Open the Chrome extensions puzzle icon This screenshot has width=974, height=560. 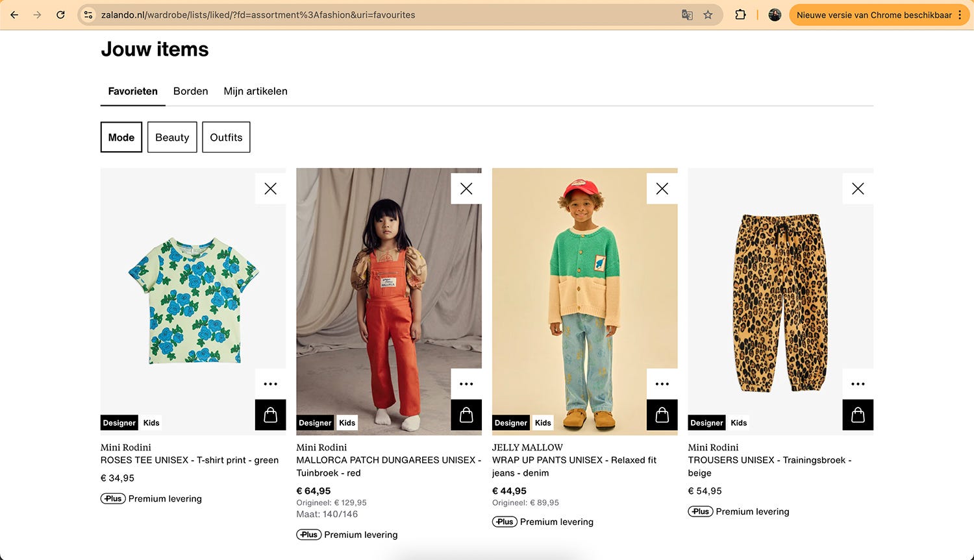[x=740, y=14]
